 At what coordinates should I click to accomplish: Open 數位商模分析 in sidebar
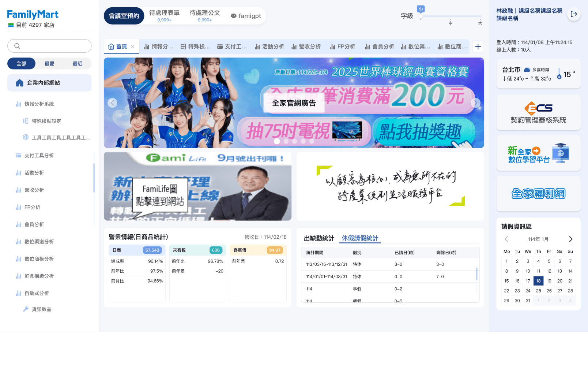click(x=39, y=259)
